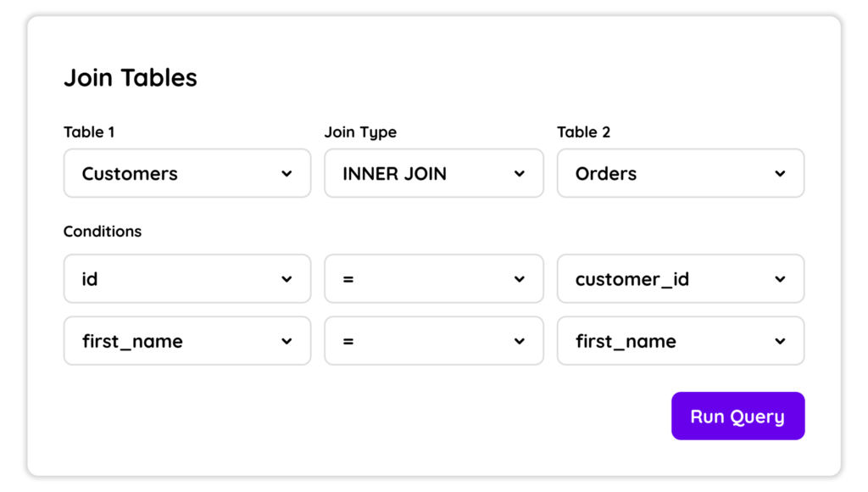Click the Run Query button
868x492 pixels.
point(738,417)
